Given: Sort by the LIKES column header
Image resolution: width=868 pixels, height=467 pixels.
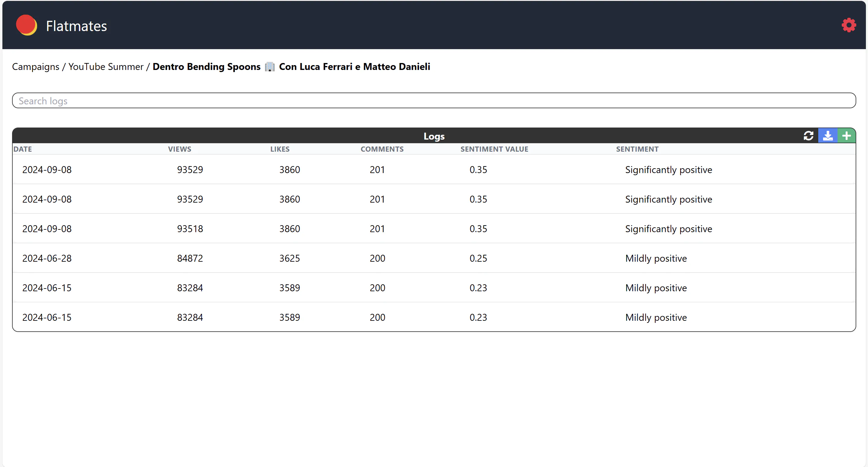Looking at the screenshot, I should [280, 149].
